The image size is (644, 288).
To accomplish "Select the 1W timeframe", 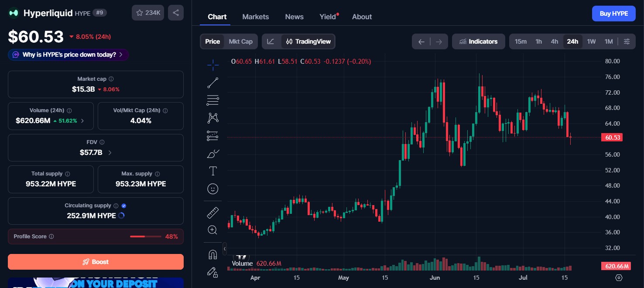I will (591, 41).
